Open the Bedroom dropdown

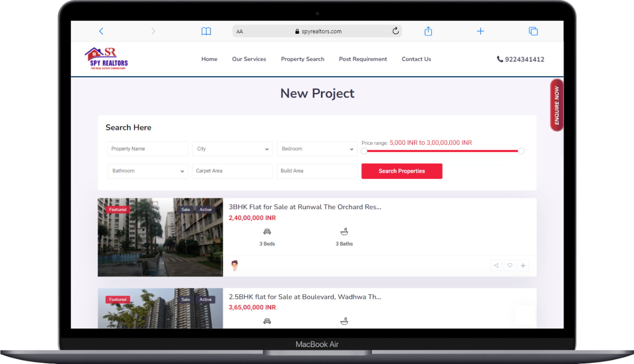coord(317,149)
